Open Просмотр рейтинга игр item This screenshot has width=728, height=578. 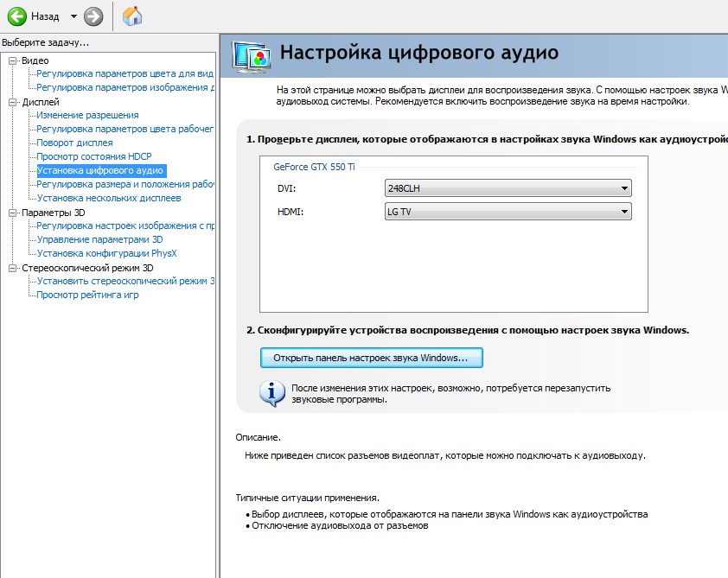(x=87, y=295)
